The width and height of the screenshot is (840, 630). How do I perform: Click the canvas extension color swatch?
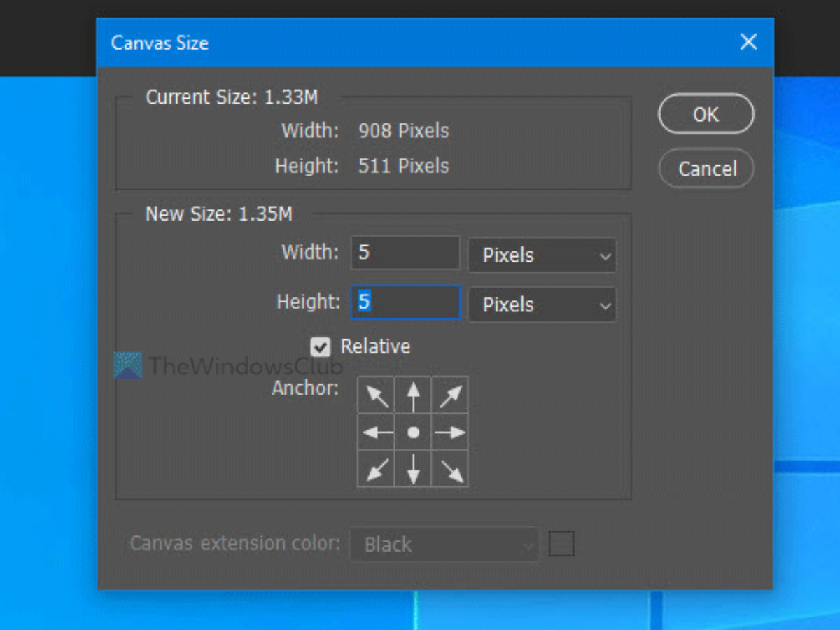561,544
